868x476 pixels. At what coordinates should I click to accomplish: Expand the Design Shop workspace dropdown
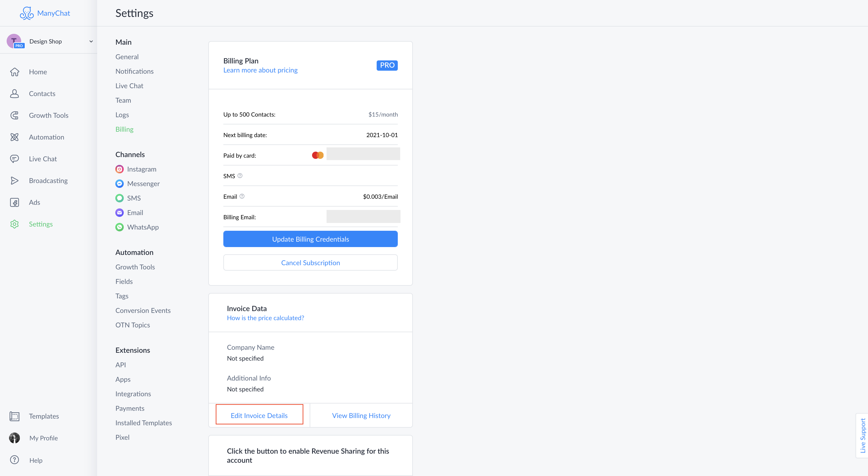(90, 41)
